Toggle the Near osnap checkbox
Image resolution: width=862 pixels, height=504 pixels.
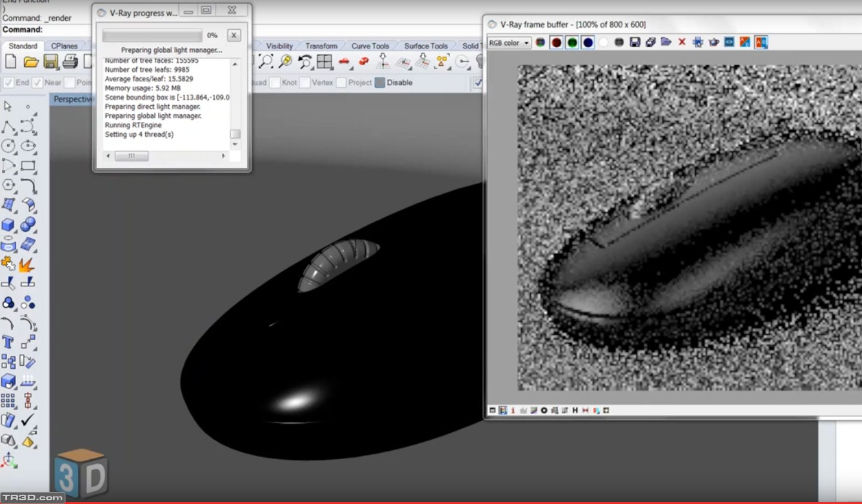[x=37, y=83]
